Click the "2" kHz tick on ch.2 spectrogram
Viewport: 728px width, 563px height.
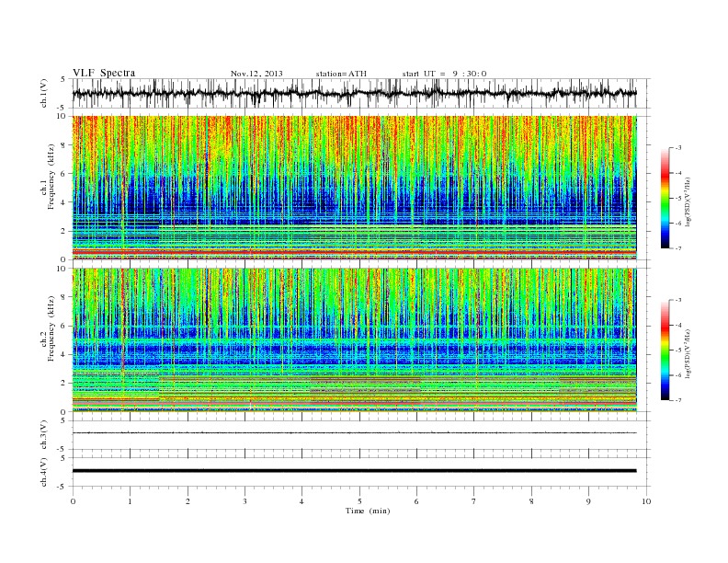(64, 384)
